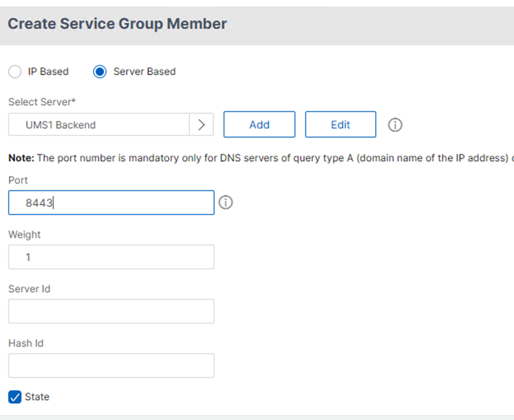
Task: Click the Create Service Group Member heading
Action: tap(117, 24)
